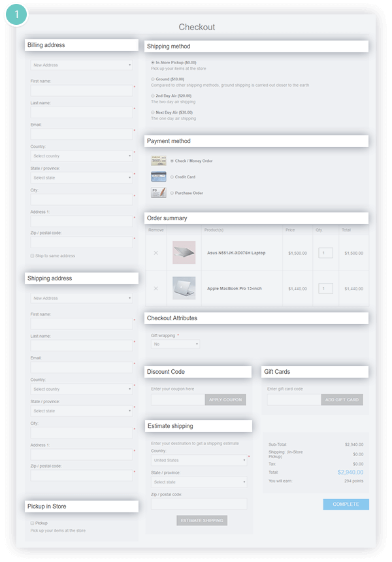Select In-Store Pickup shipping option

pos(153,62)
